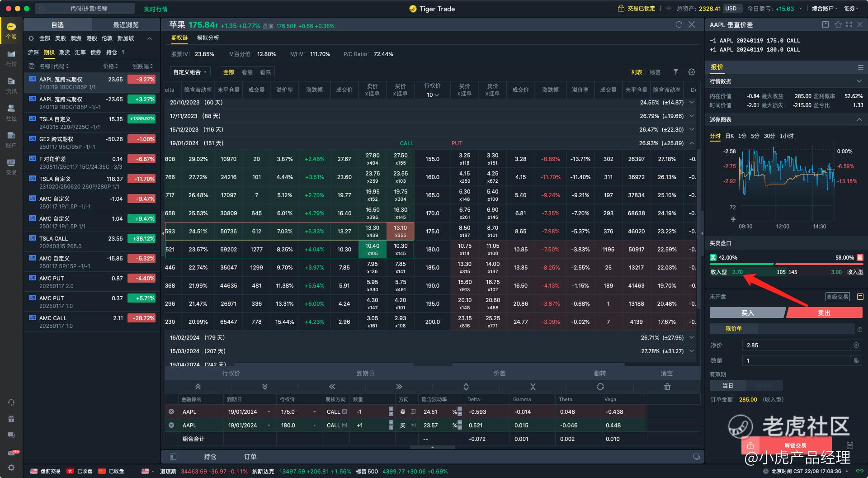Image resolution: width=868 pixels, height=478 pixels.
Task: Clear all legs with trash icon
Action: (667, 387)
